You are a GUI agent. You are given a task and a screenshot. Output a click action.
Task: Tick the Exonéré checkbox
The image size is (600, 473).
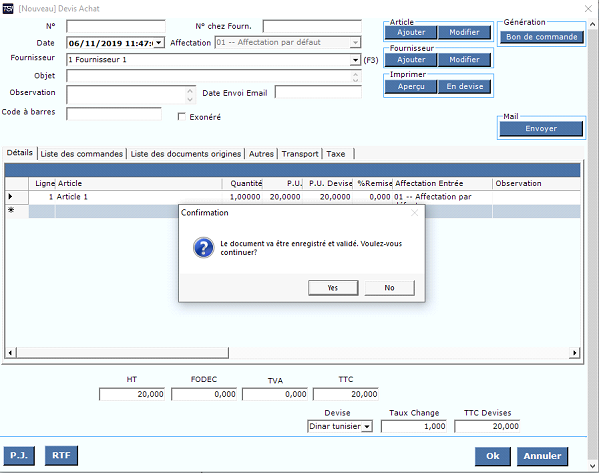click(182, 117)
